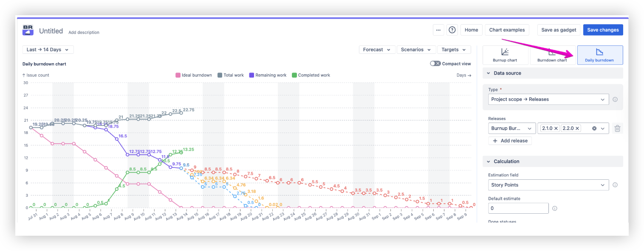This screenshot has height=251, width=644.
Task: Delete the release row with trash icon
Action: pyautogui.click(x=617, y=128)
